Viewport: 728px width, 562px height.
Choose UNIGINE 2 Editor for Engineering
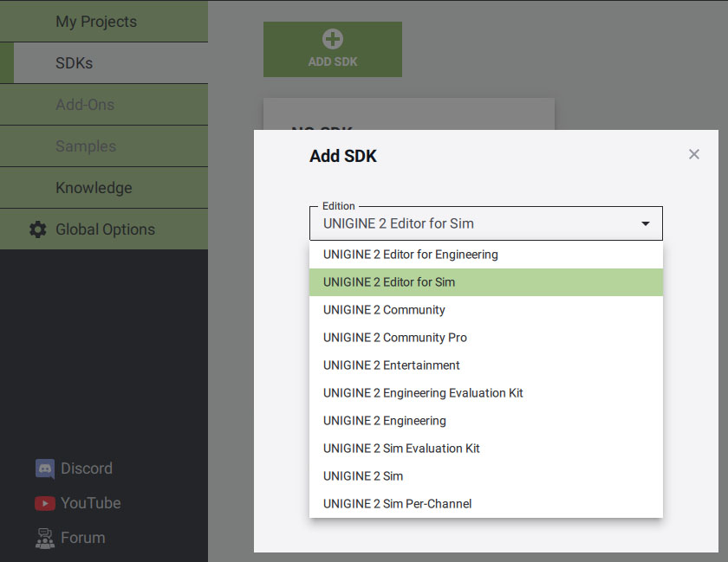point(486,255)
